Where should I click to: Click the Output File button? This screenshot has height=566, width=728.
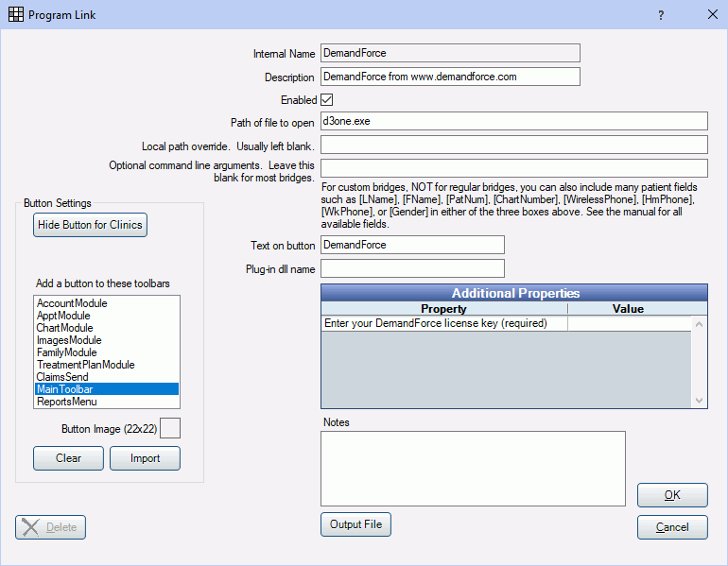[355, 524]
